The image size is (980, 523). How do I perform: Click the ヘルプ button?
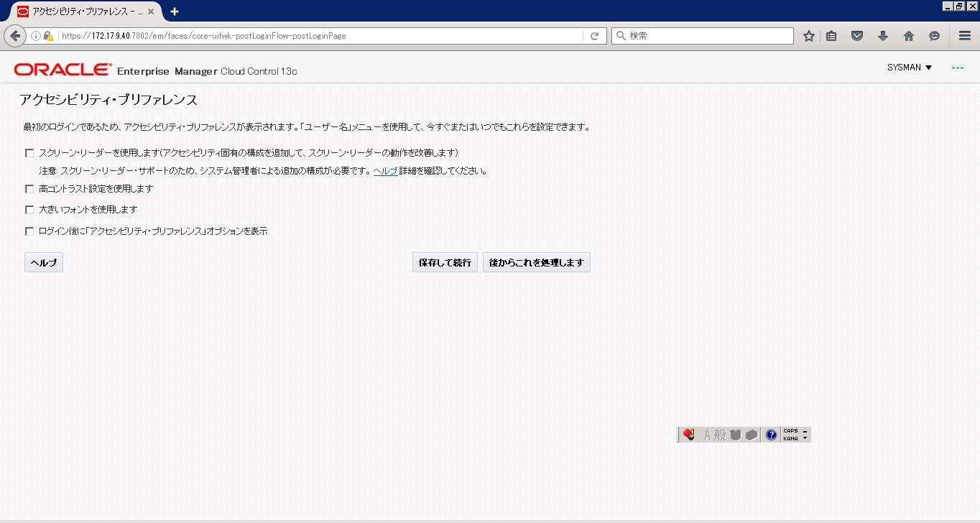tap(44, 262)
